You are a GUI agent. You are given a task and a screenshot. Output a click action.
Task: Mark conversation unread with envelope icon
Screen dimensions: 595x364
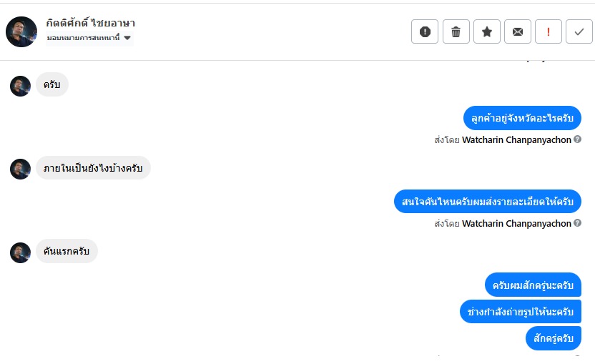click(x=517, y=31)
